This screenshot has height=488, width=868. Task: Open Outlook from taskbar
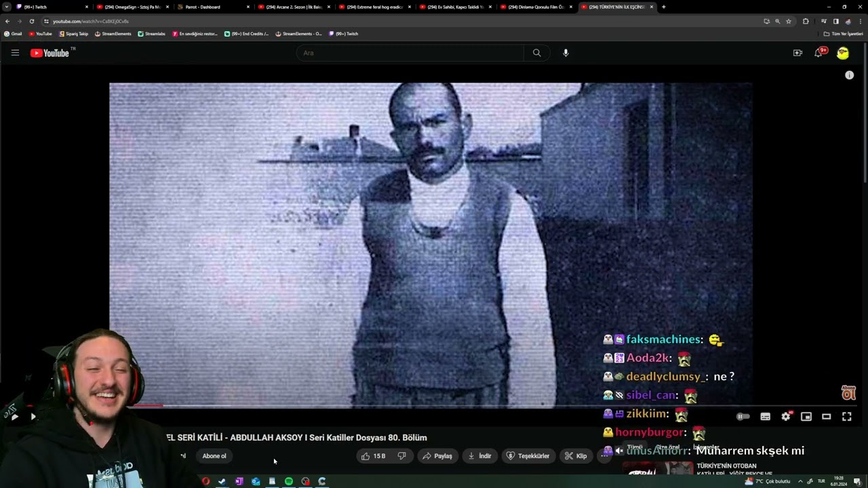tap(256, 481)
